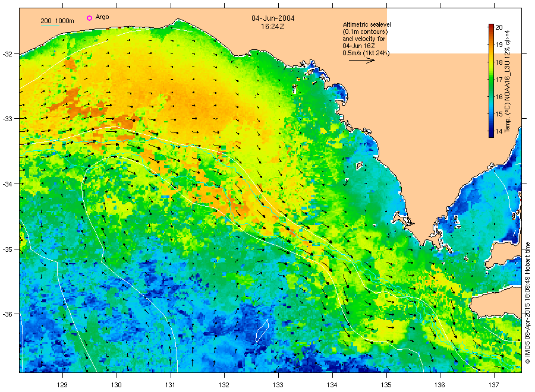This screenshot has height=392, width=535.
Task: Click the 136 longitude axis label
Action: coord(440,385)
